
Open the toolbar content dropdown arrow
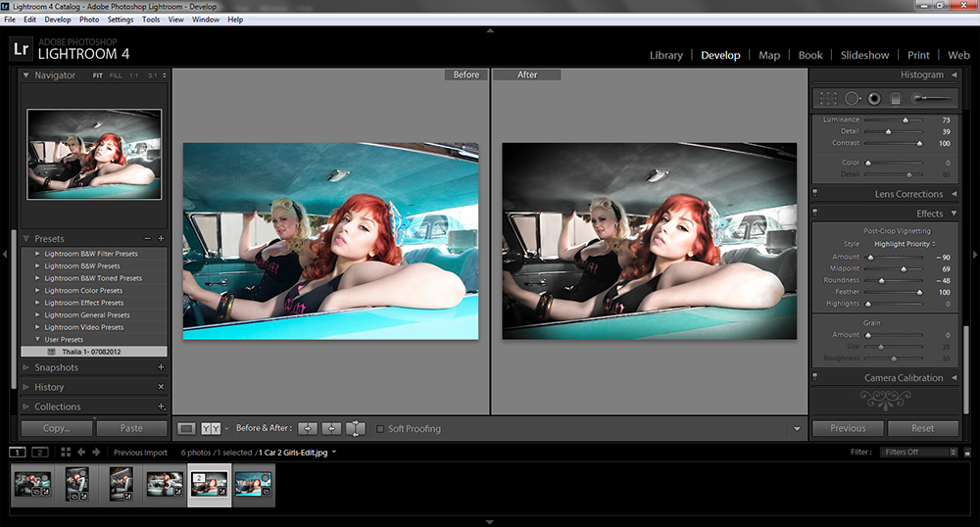(797, 429)
